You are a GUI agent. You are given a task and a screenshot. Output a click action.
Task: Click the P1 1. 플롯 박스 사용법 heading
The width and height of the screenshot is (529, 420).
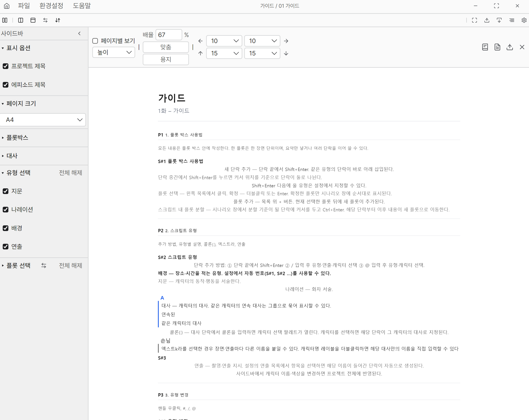tap(180, 135)
